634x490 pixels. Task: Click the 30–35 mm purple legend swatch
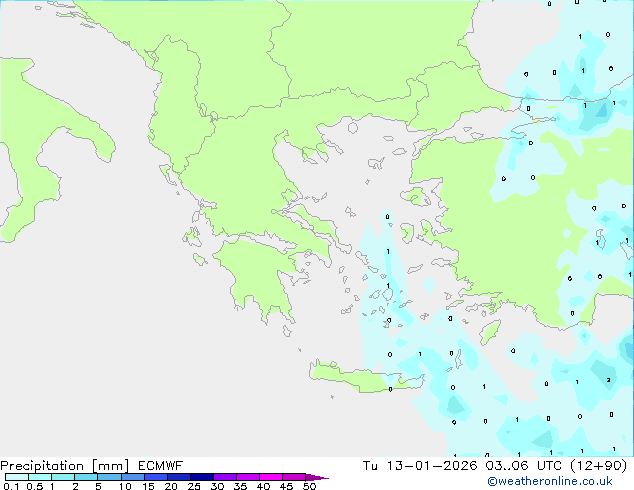point(225,477)
